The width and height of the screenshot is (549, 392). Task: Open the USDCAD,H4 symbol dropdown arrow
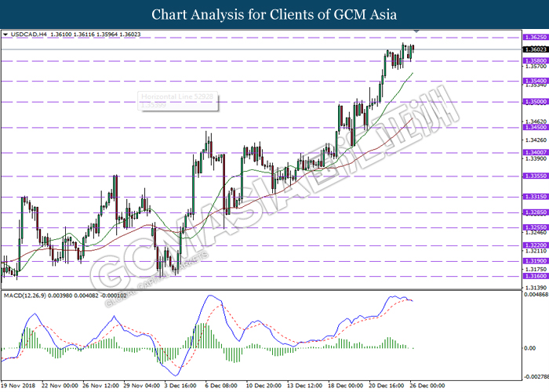(x=5, y=34)
